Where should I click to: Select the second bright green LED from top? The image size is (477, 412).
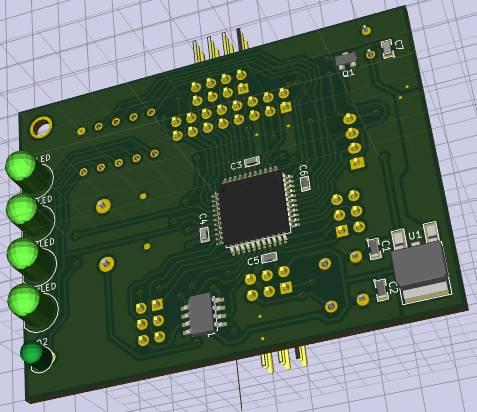[22, 209]
